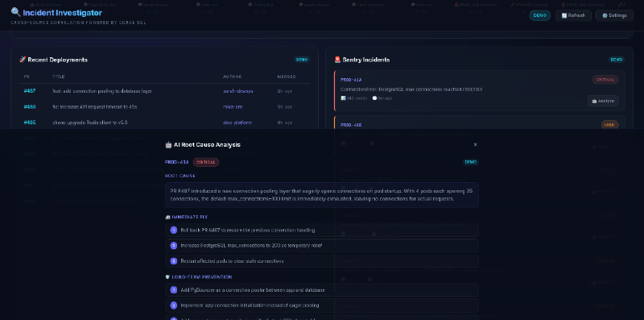Click step badge beside Increase PostgreSQL max_connections
Screen dimensions: 644x320
[174, 246]
